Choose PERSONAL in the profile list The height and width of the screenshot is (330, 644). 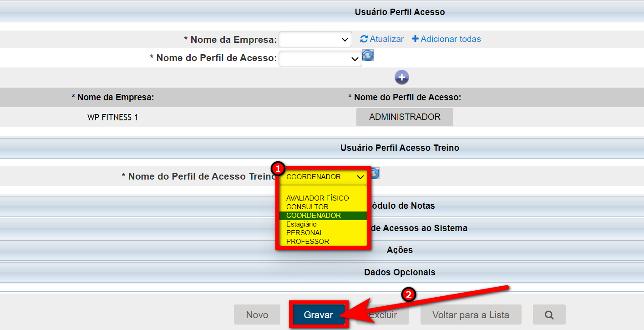coord(304,233)
